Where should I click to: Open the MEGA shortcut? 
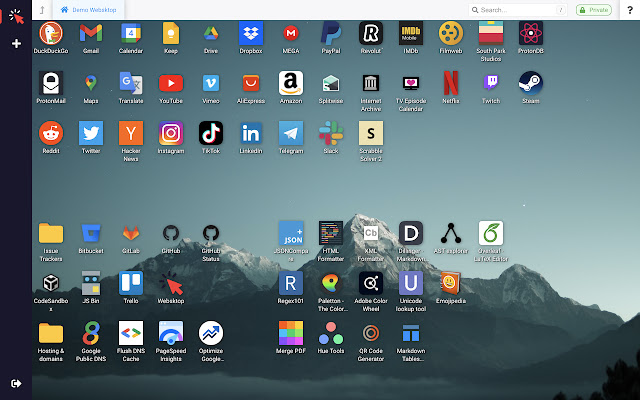(291, 33)
